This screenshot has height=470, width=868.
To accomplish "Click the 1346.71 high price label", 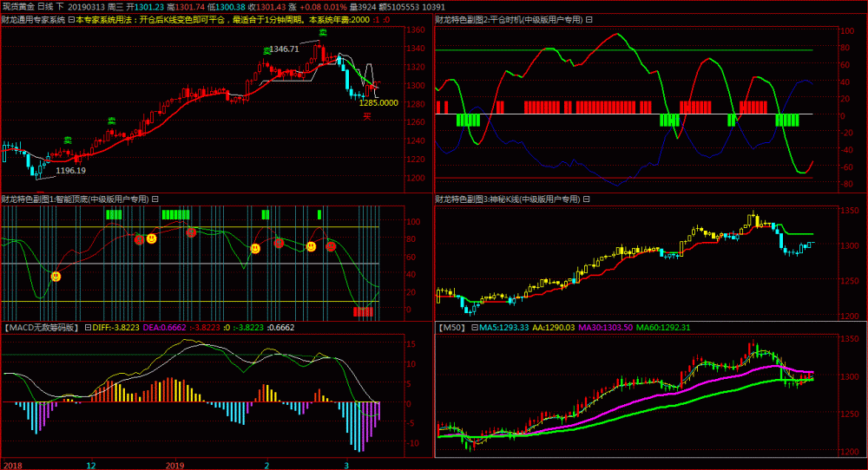I will pos(285,49).
